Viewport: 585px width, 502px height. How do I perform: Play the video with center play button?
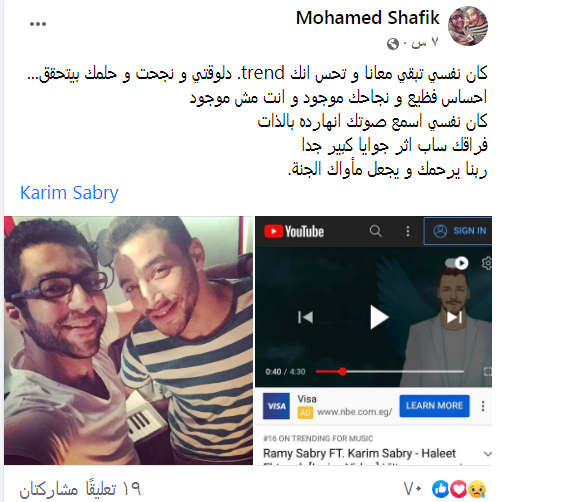[x=379, y=317]
